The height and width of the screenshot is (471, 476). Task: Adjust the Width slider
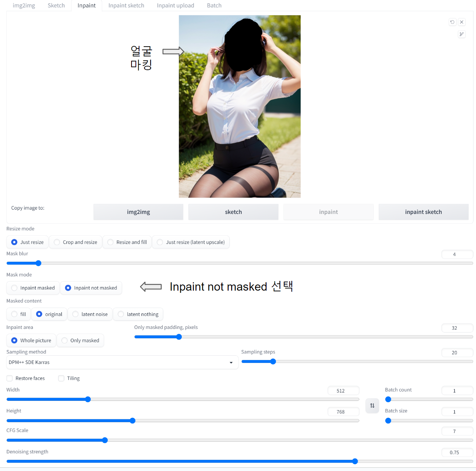pos(183,399)
